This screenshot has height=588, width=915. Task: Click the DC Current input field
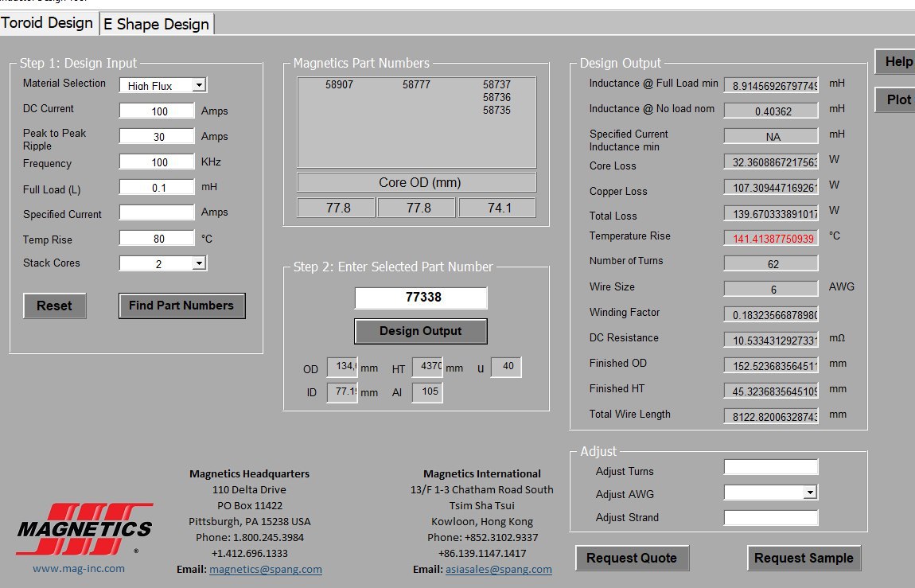coord(157,111)
